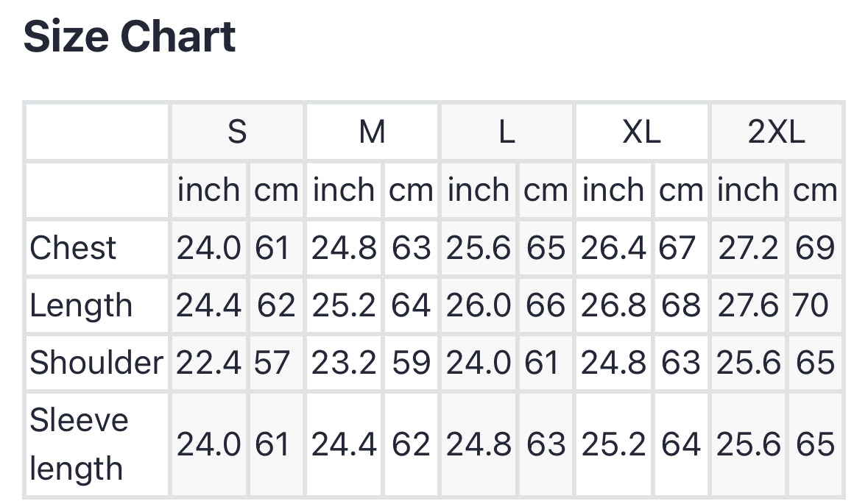Click the Shoulder cm value for size M

tap(410, 363)
